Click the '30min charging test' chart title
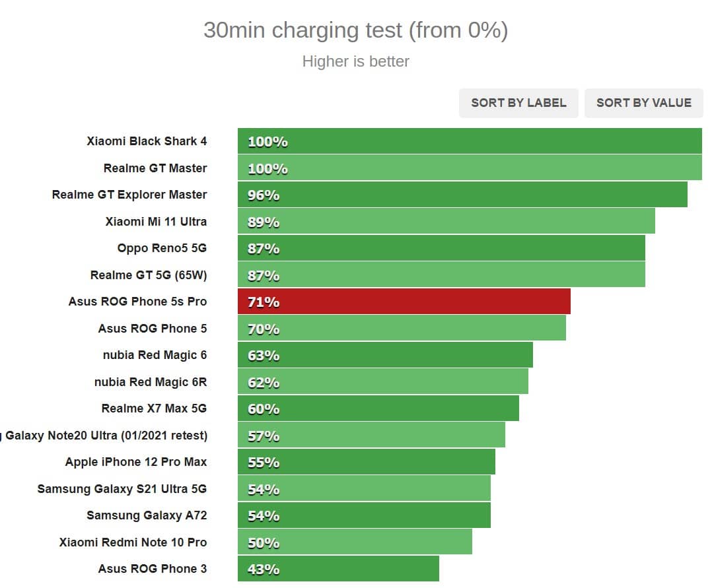712x588 pixels. click(x=355, y=30)
